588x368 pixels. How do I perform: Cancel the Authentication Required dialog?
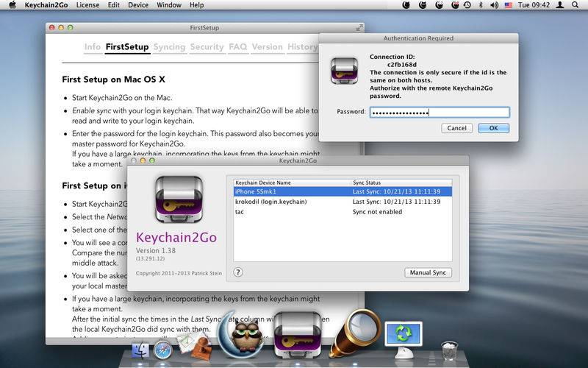point(456,128)
